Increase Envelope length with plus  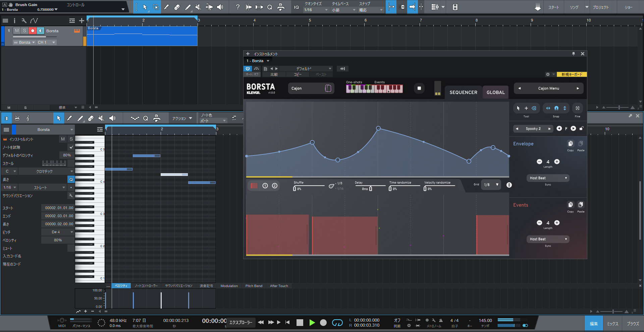pos(557,162)
